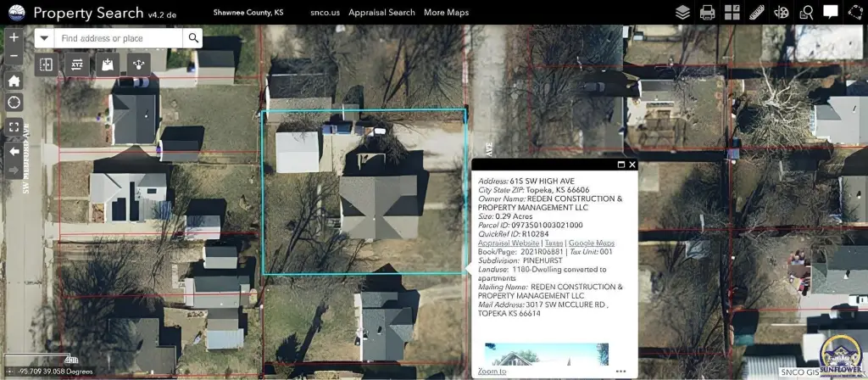Open the popup three-dots actions menu
The image size is (868, 380).
[621, 372]
